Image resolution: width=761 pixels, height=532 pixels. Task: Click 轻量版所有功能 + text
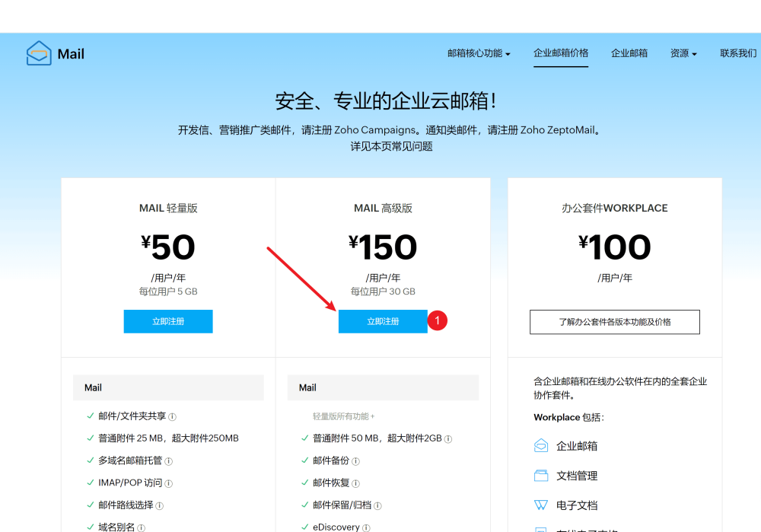click(x=344, y=416)
